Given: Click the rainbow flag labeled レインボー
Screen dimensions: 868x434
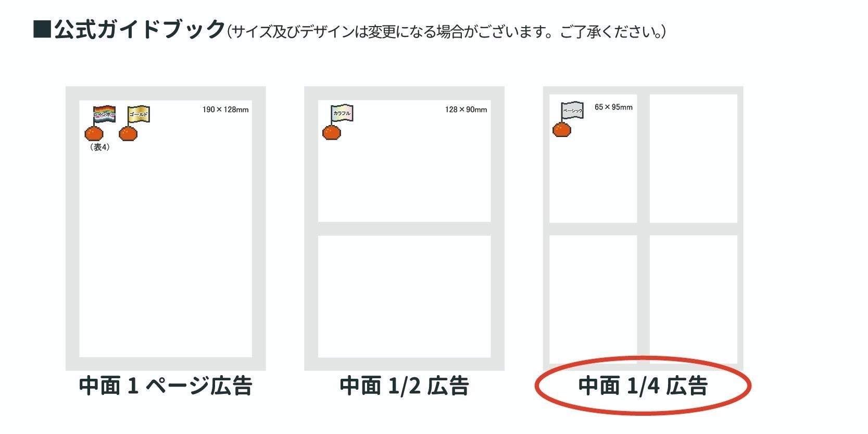Looking at the screenshot, I should tap(104, 114).
